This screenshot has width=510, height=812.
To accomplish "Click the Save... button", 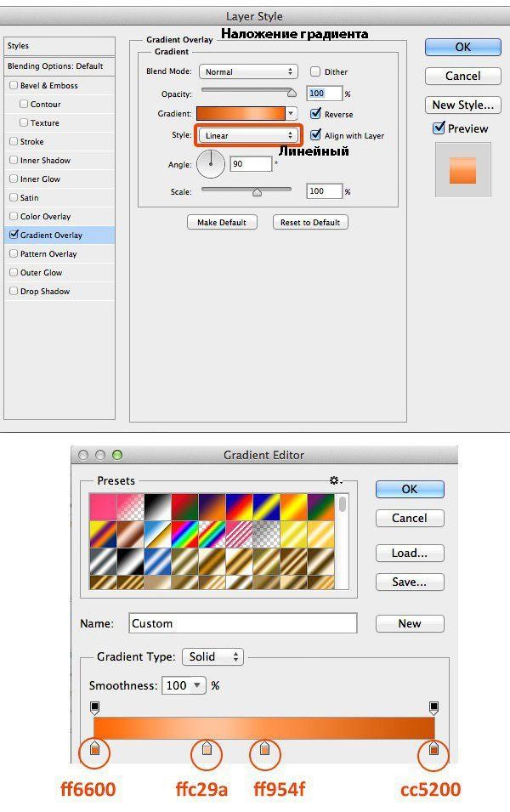I will click(x=410, y=582).
